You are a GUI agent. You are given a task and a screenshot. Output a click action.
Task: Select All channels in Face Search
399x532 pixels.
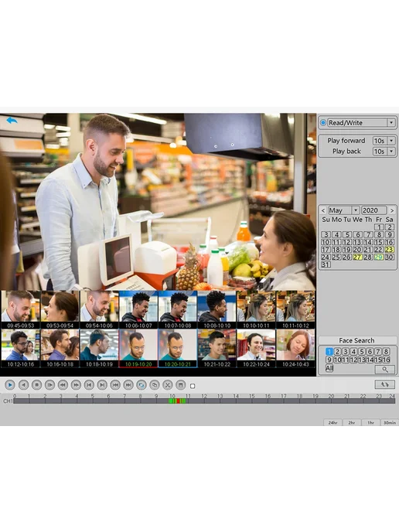(329, 369)
